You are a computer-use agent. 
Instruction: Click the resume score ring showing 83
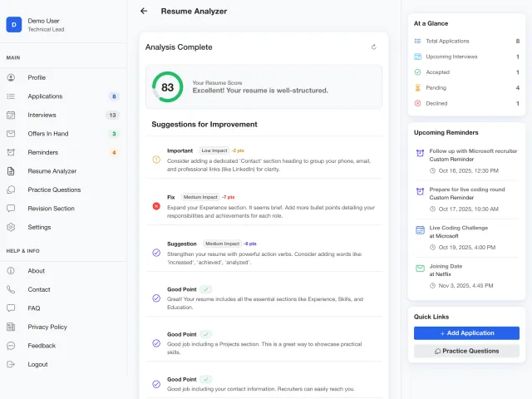click(x=168, y=86)
